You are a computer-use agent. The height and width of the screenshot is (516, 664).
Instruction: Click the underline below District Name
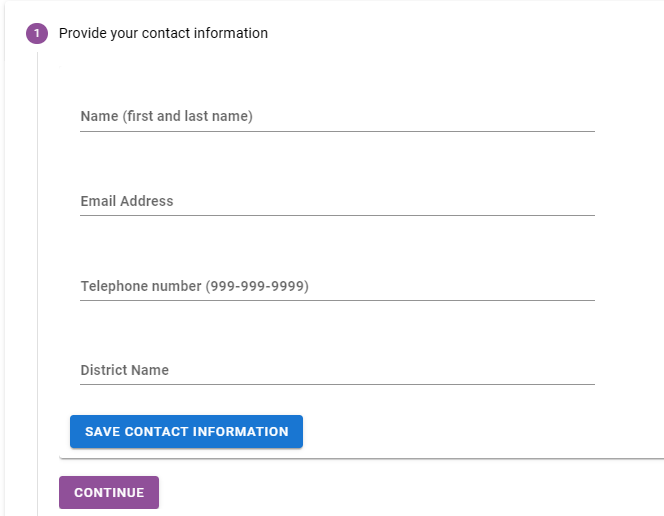click(x=337, y=384)
